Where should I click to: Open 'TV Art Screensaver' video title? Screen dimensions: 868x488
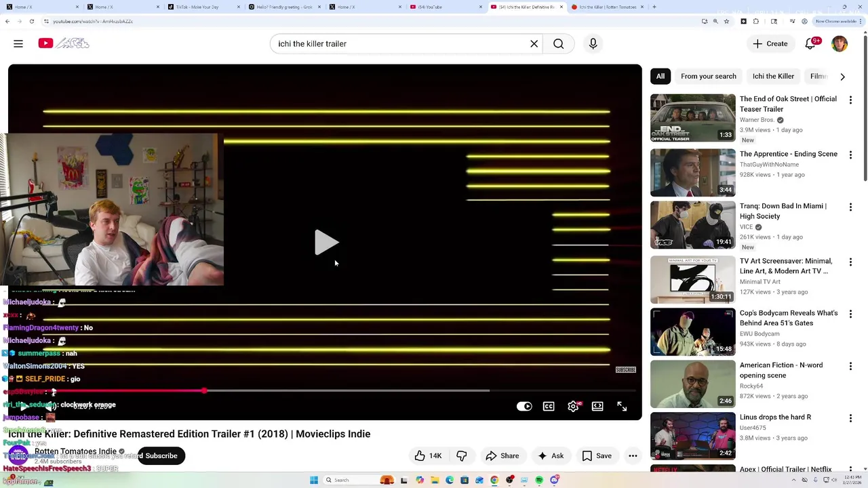785,266
